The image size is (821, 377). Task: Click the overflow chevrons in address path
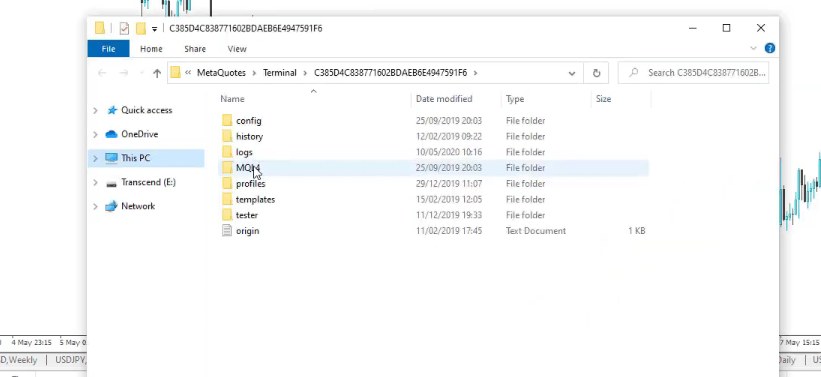187,73
